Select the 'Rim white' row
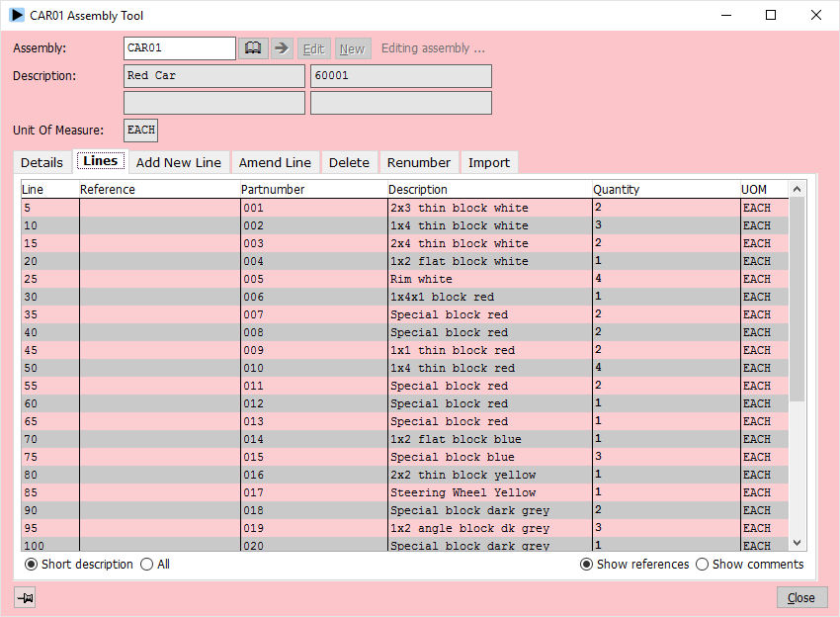840x617 pixels. click(405, 279)
